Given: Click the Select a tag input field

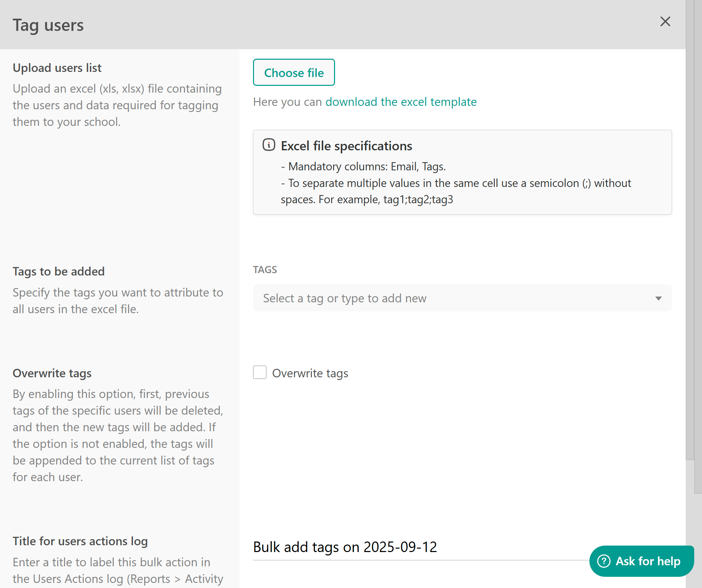Looking at the screenshot, I should tap(462, 298).
